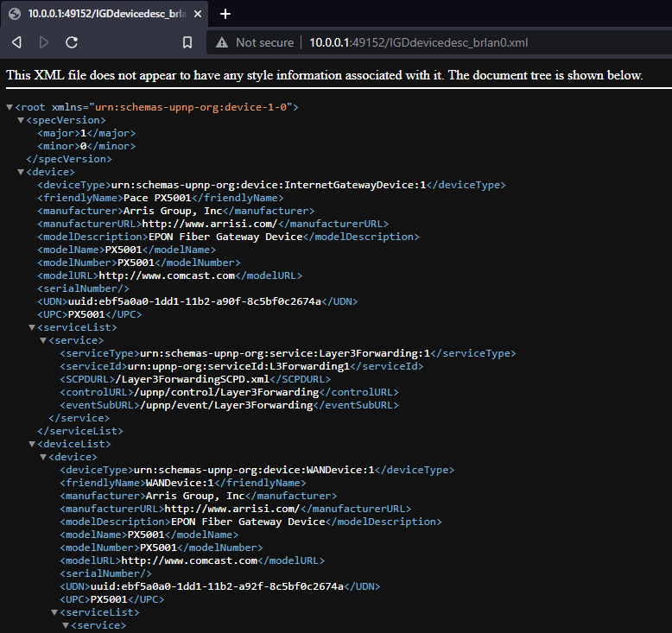Click the UDN value ending a90f-8c5bf0c2674a
672x633 pixels.
194,301
